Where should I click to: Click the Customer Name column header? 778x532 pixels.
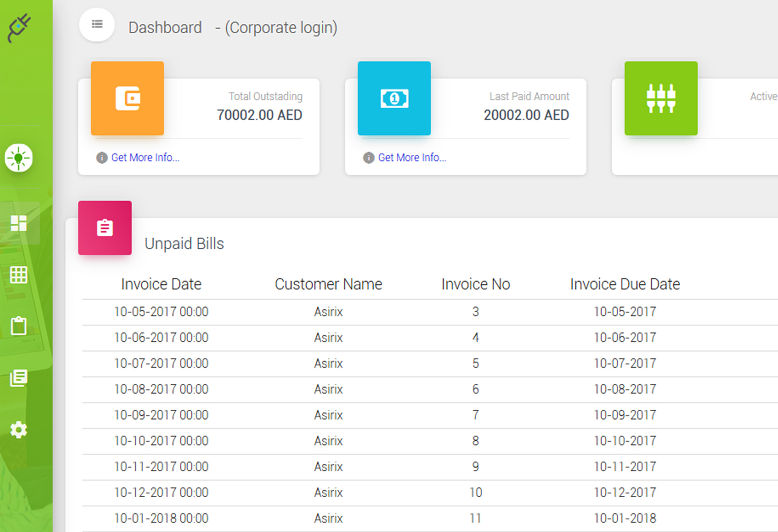pyautogui.click(x=328, y=284)
